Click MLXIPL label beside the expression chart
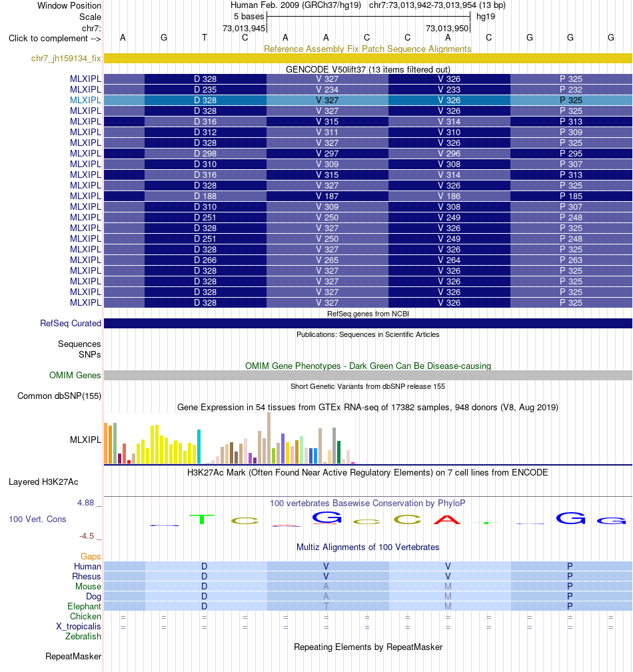The height and width of the screenshot is (672, 633). pyautogui.click(x=85, y=440)
